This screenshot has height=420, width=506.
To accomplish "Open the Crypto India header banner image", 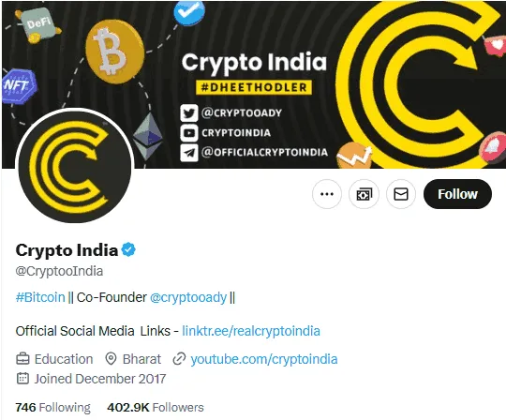I will click(x=254, y=84).
